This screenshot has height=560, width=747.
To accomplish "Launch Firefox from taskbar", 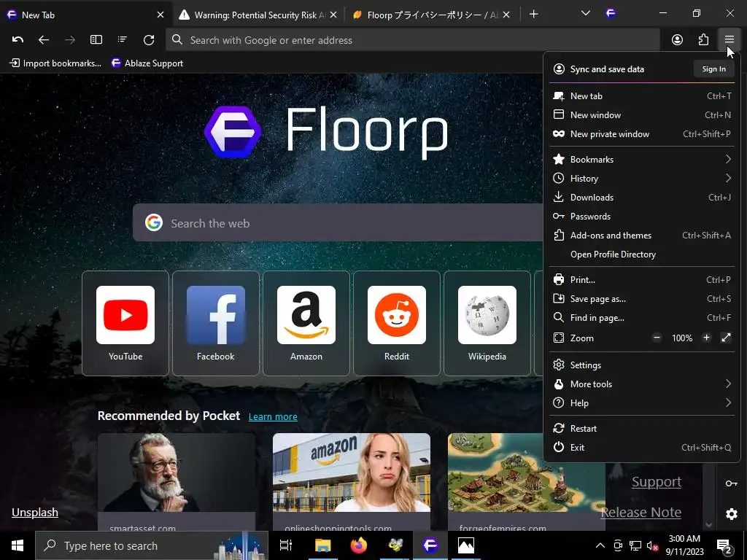I will [x=359, y=545].
